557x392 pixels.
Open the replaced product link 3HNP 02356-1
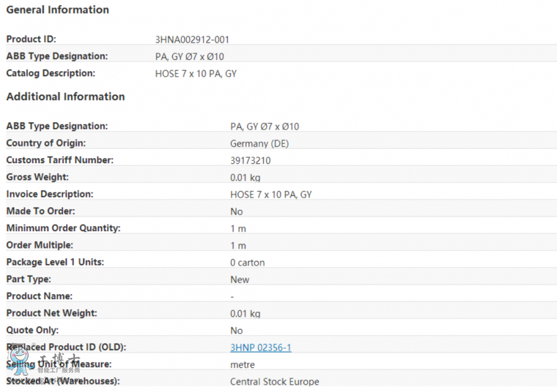[261, 347]
